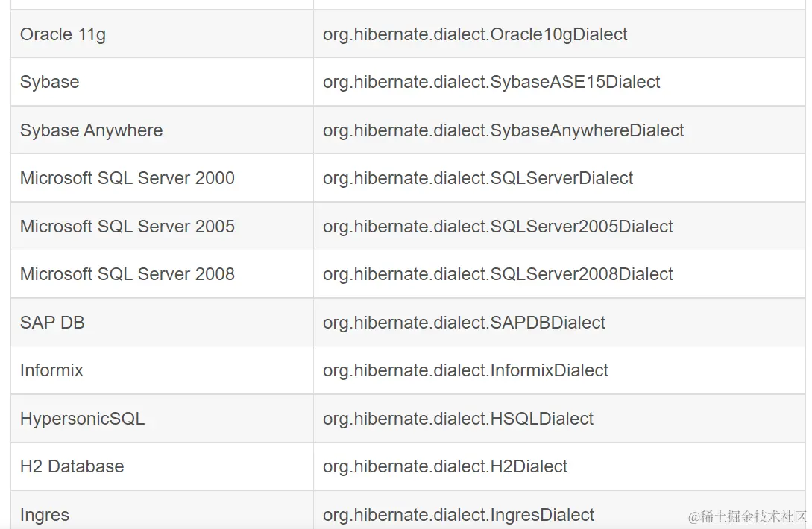The height and width of the screenshot is (529, 812).
Task: Click the HypersonicSQL cell
Action: (82, 419)
